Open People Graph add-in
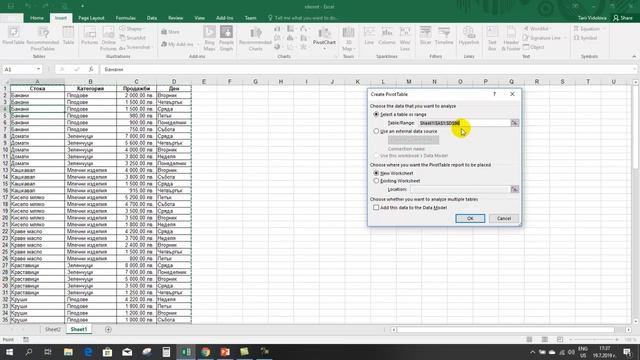The height and width of the screenshot is (360, 640). pyautogui.click(x=226, y=38)
